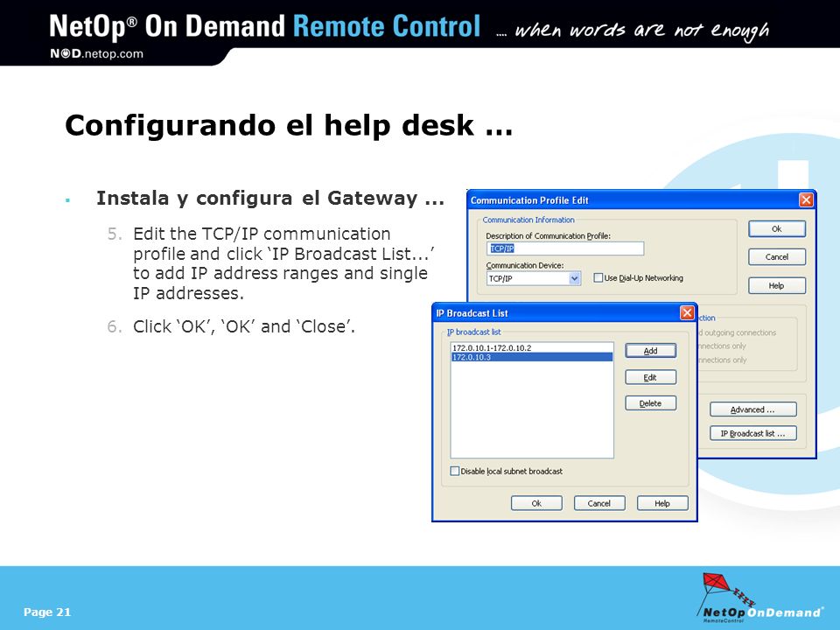
Task: Close the Communication Profile Edit window
Action: [806, 199]
